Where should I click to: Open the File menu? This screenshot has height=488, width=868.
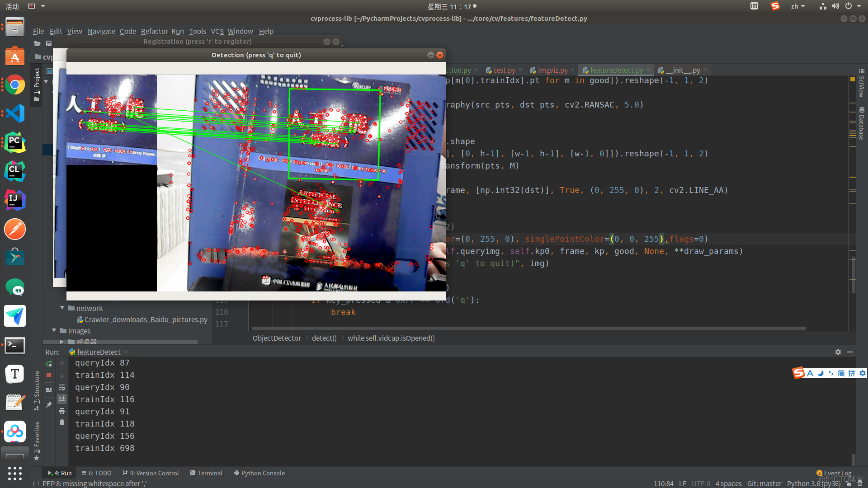(38, 31)
